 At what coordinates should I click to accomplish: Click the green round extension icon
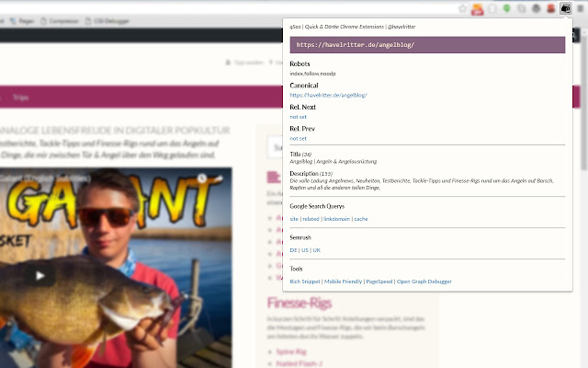(506, 8)
